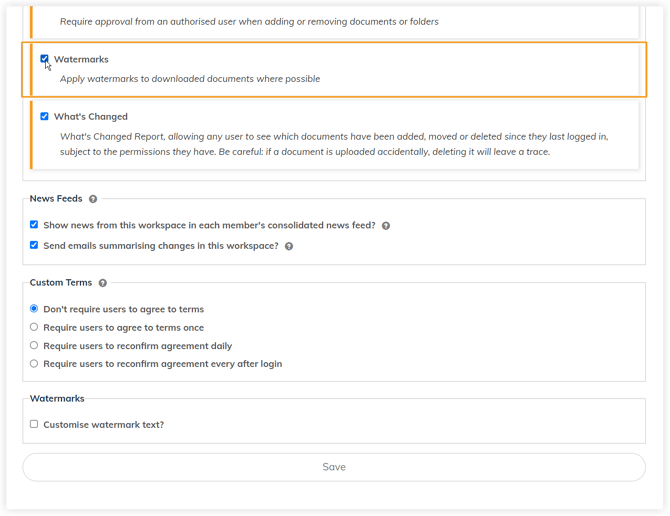The height and width of the screenshot is (516, 670).
Task: Open help icon beside Custom Terms heading
Action: point(103,283)
